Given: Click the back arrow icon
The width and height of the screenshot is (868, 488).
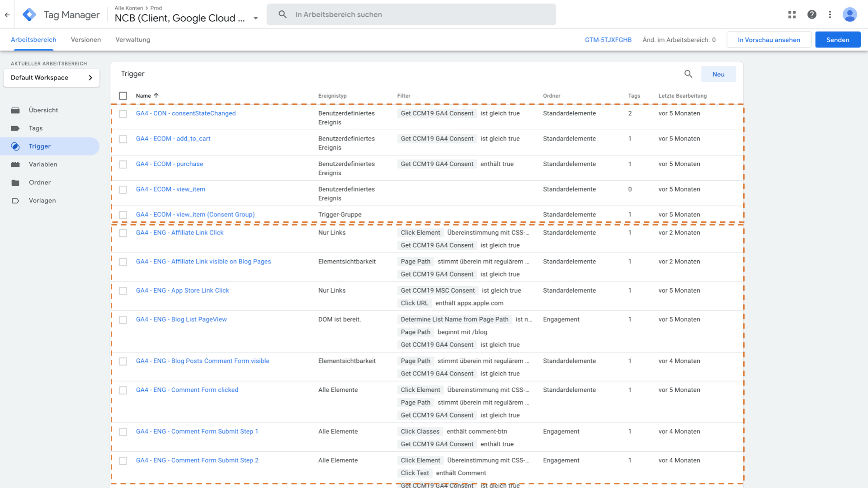Looking at the screenshot, I should (x=7, y=14).
